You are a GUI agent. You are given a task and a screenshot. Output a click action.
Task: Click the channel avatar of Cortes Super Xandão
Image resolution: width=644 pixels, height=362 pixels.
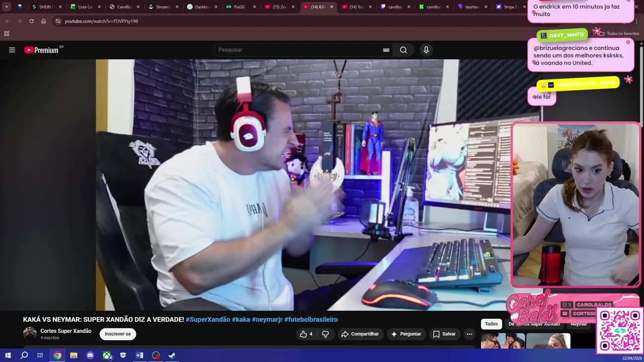[30, 334]
